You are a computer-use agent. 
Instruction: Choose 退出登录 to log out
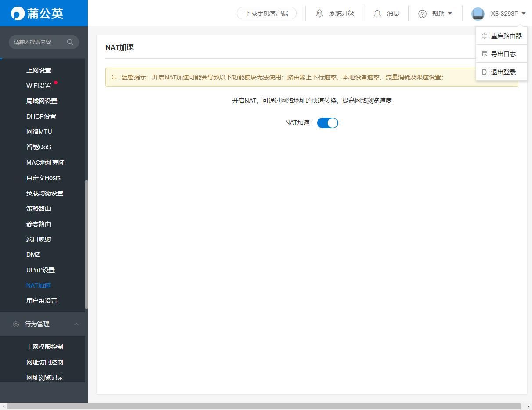[503, 72]
